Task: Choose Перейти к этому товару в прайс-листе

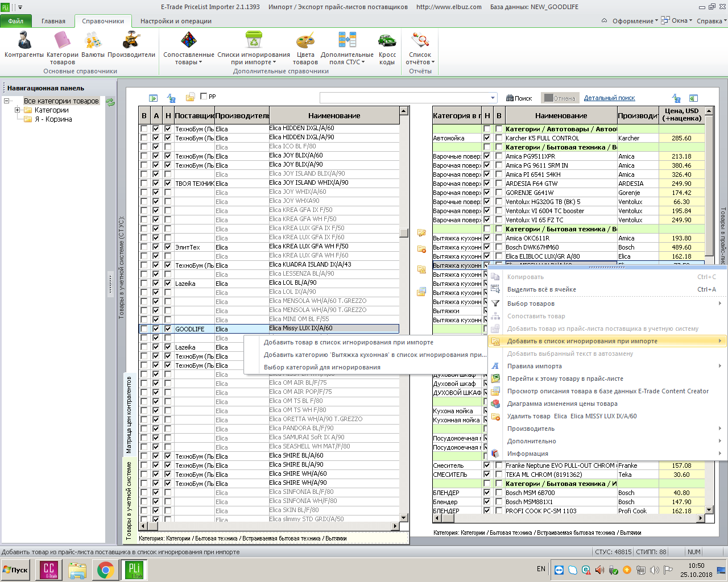Action: pos(607,379)
